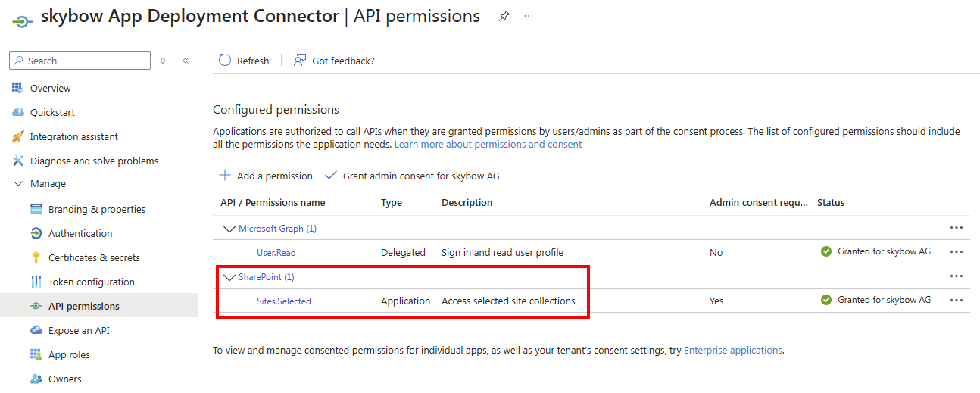The image size is (980, 393).
Task: Click the App roles icon
Action: (36, 354)
